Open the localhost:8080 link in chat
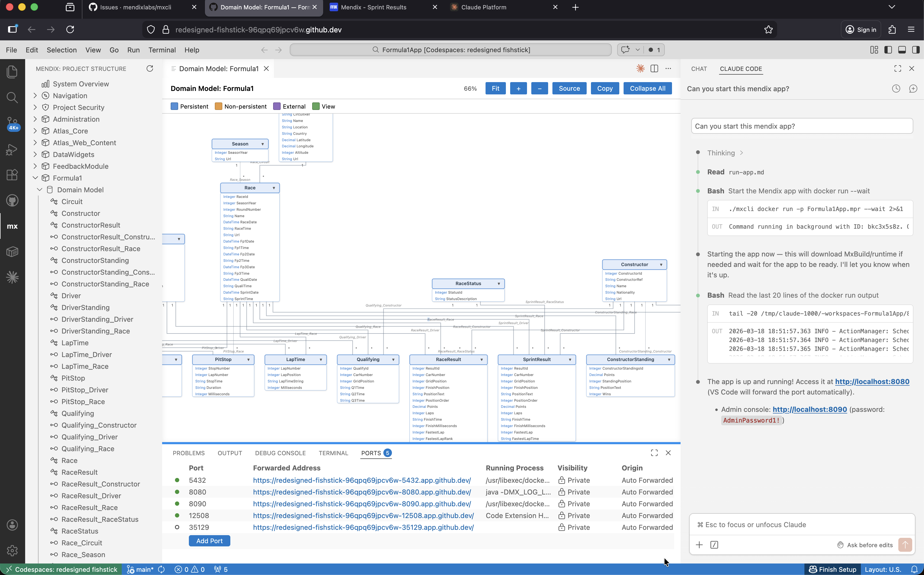Image resolution: width=924 pixels, height=575 pixels. 872,381
